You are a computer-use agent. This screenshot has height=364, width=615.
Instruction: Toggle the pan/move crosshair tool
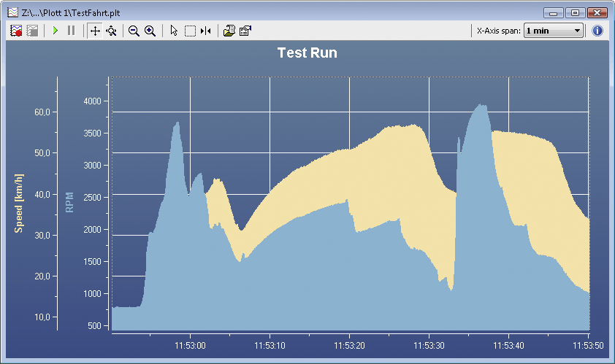95,31
